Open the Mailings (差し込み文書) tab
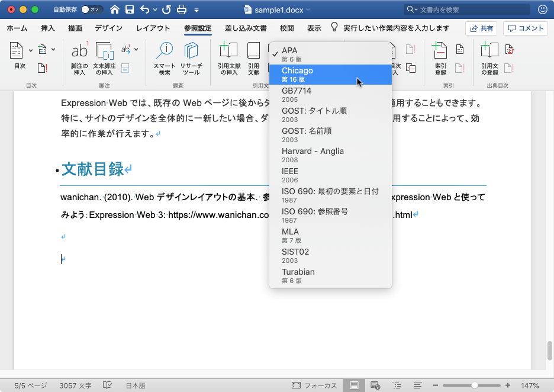Image resolution: width=554 pixels, height=392 pixels. (246, 28)
